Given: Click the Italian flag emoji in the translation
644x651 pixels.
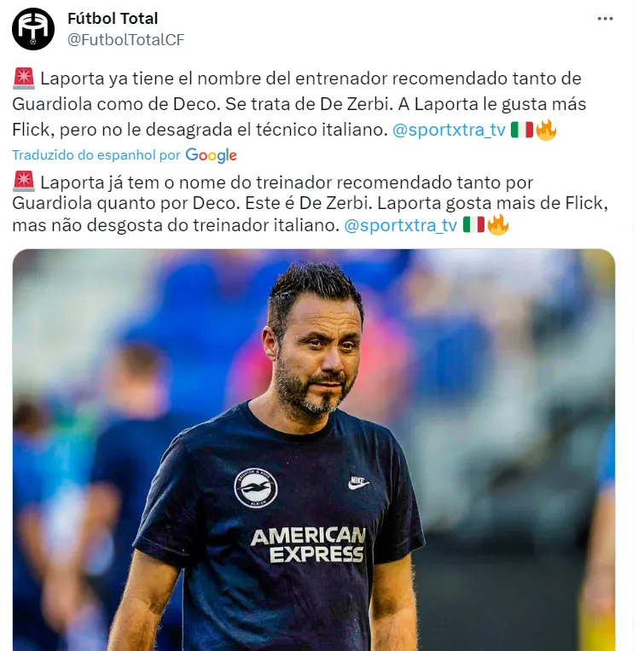Looking at the screenshot, I should [x=473, y=225].
